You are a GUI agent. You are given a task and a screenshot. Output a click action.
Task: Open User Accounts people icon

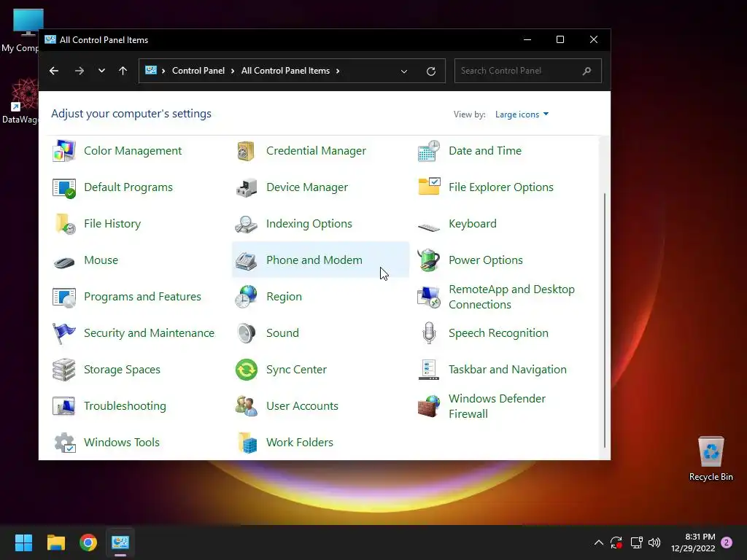pyautogui.click(x=247, y=406)
